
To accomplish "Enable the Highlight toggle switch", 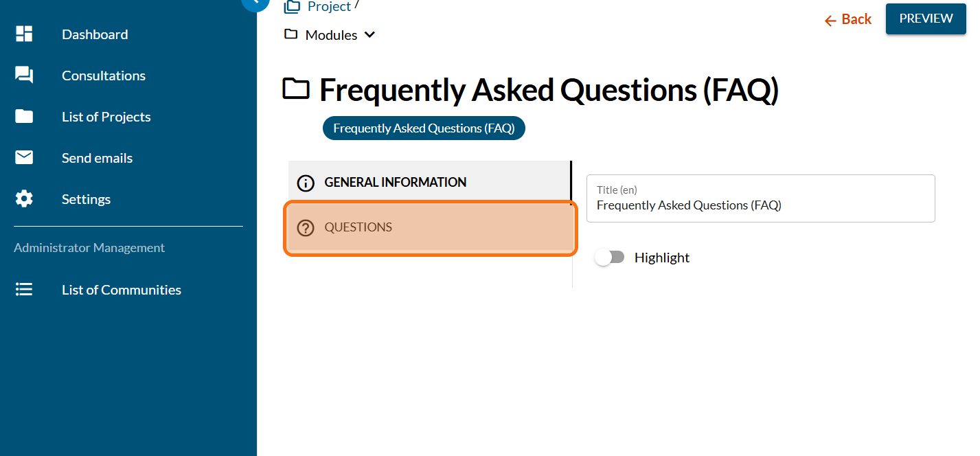I will (x=610, y=258).
